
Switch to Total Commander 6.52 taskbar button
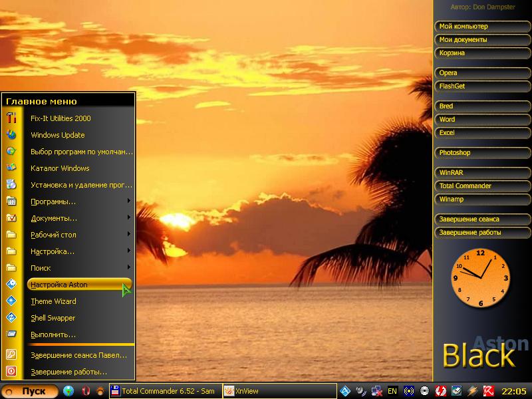[x=166, y=391]
